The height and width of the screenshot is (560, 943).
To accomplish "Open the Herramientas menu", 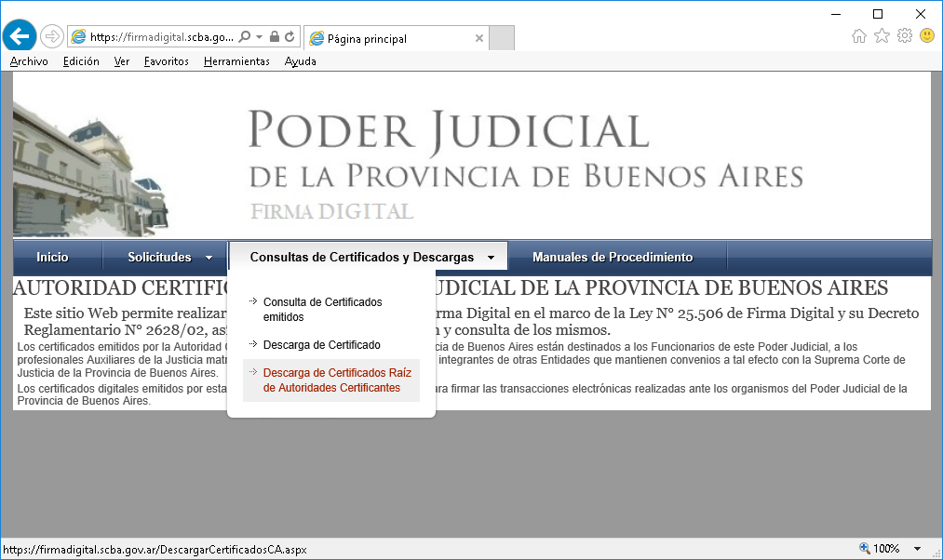I will [x=236, y=61].
